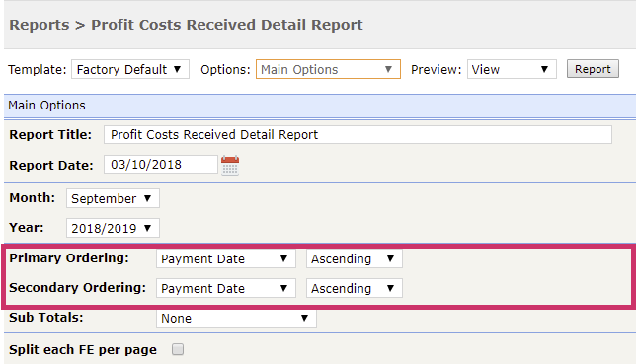Viewport: 637px width, 364px height.
Task: Focus the Report Title input field
Action: tap(358, 135)
